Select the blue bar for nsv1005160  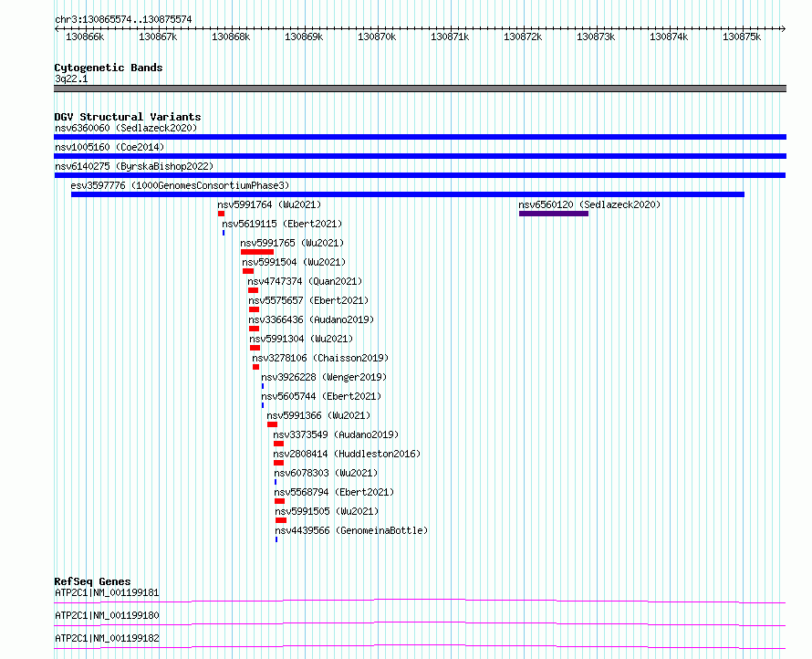pos(420,156)
